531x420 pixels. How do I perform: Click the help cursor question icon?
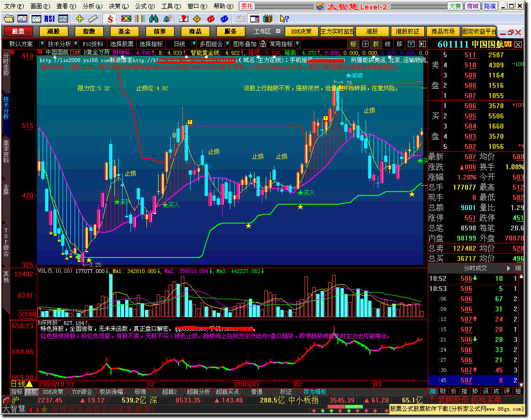coord(284,18)
